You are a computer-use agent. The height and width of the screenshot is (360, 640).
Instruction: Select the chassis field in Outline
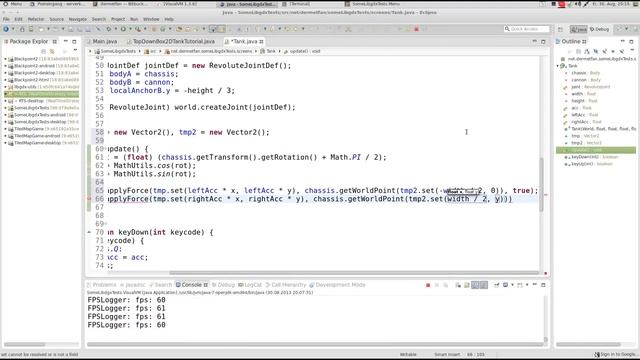pyautogui.click(x=585, y=73)
